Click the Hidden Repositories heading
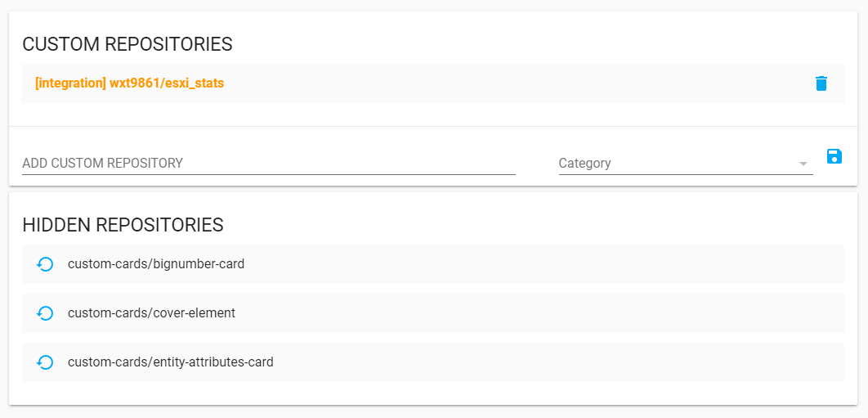This screenshot has height=418, width=868. click(x=123, y=224)
